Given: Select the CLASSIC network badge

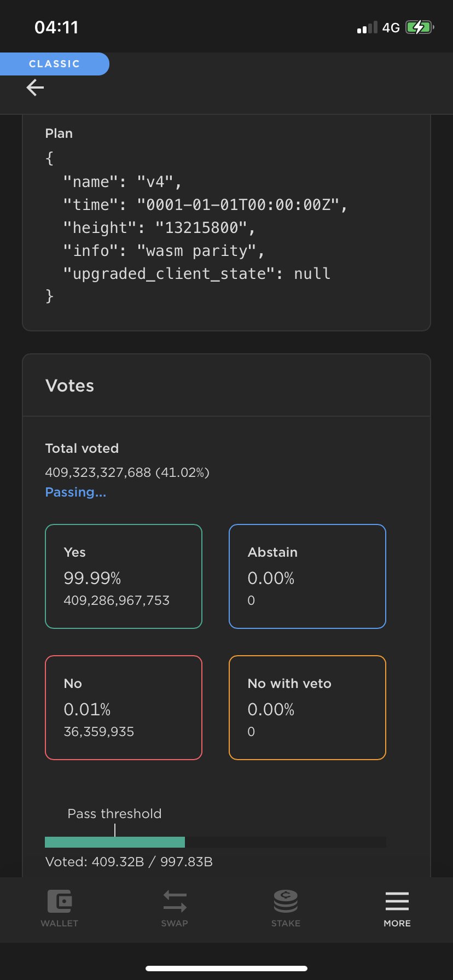Looking at the screenshot, I should point(54,64).
